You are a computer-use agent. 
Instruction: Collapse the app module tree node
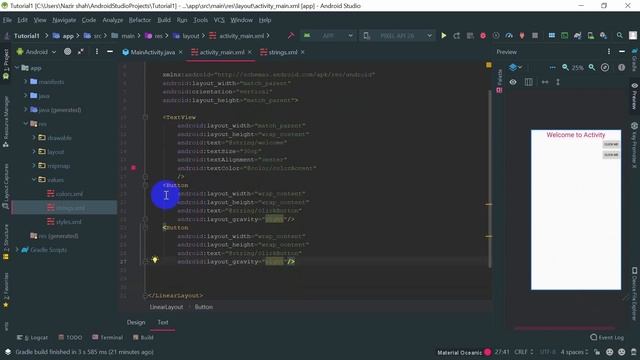click(x=17, y=68)
